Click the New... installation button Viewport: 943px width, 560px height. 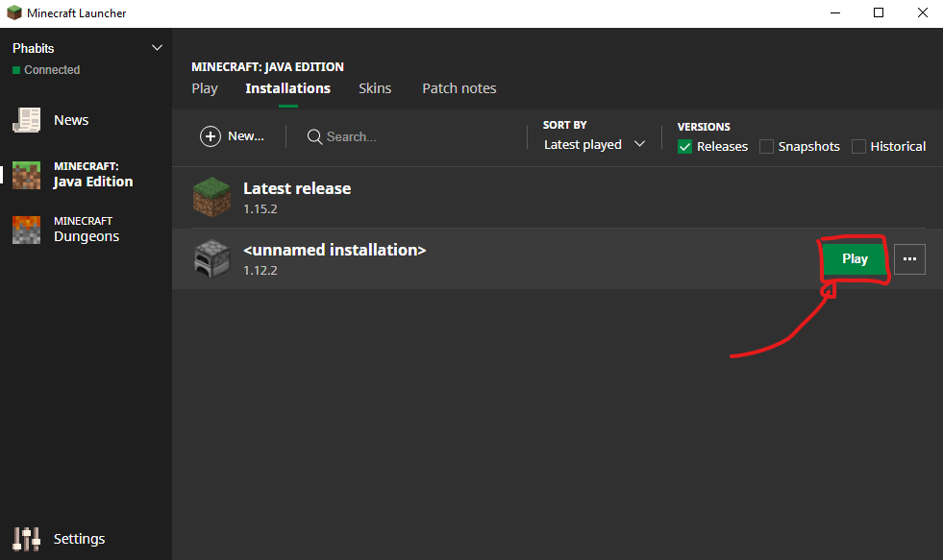coord(232,136)
